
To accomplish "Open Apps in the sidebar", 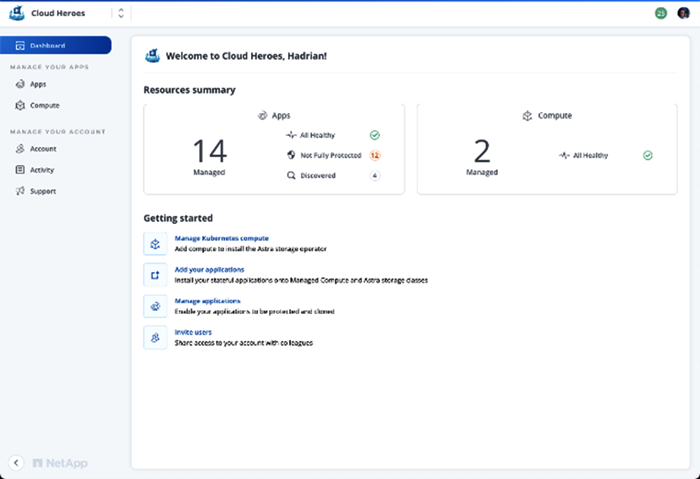I will click(x=38, y=84).
